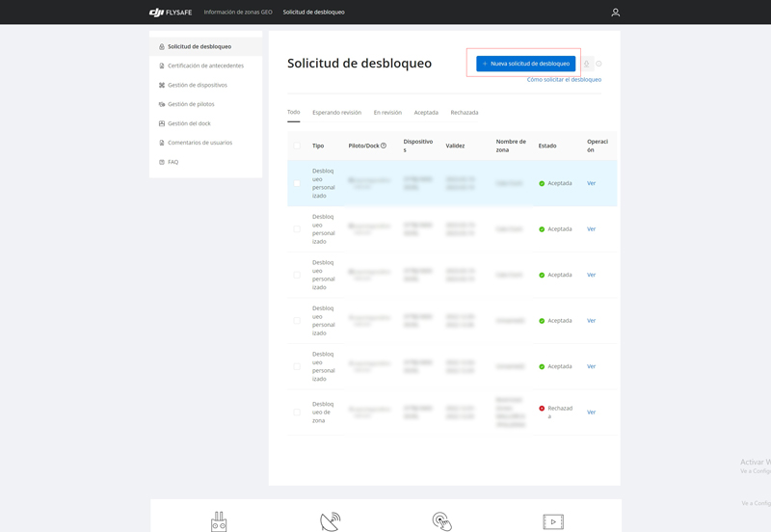
Task: Check the first row's checkbox
Action: tap(297, 183)
